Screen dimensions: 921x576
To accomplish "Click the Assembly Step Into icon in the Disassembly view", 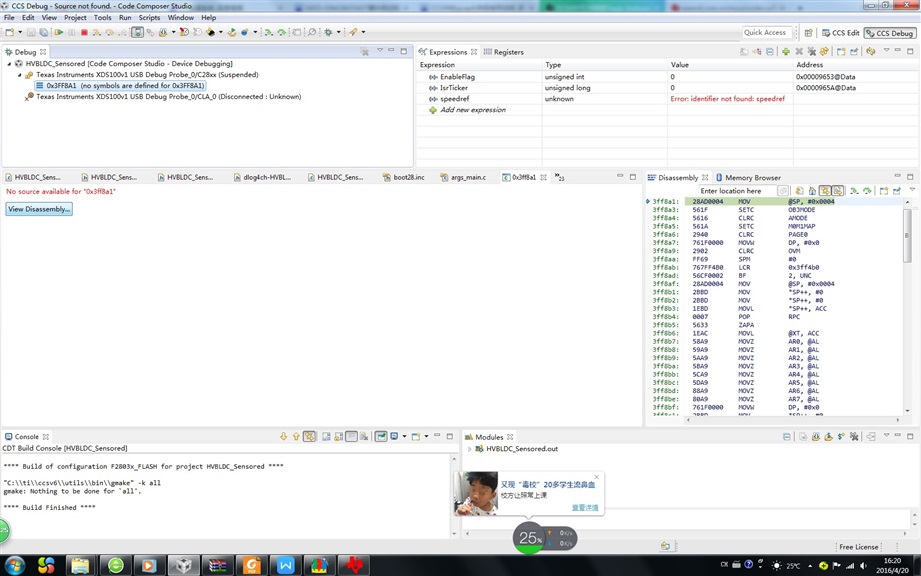I will pos(854,191).
